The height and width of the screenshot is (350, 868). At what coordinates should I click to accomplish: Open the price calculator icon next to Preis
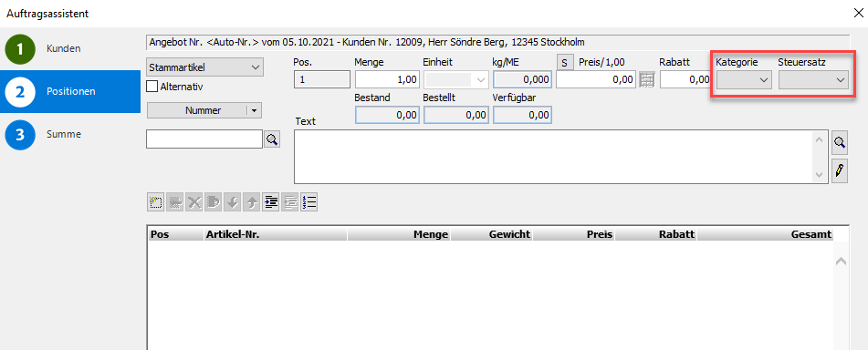(x=646, y=79)
